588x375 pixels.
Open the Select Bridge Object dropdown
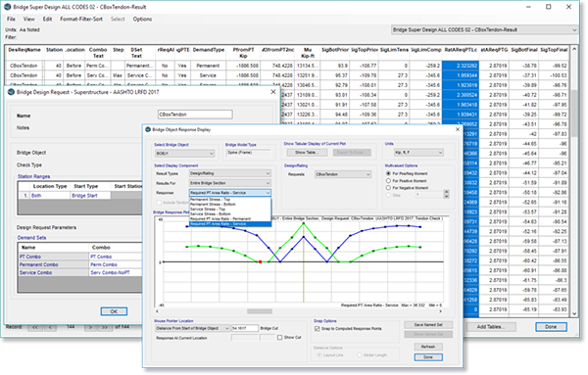185,153
